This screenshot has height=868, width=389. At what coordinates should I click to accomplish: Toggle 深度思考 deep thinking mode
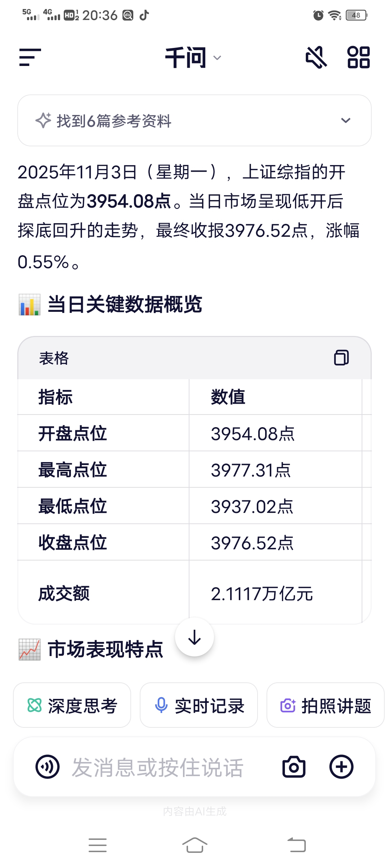72,705
